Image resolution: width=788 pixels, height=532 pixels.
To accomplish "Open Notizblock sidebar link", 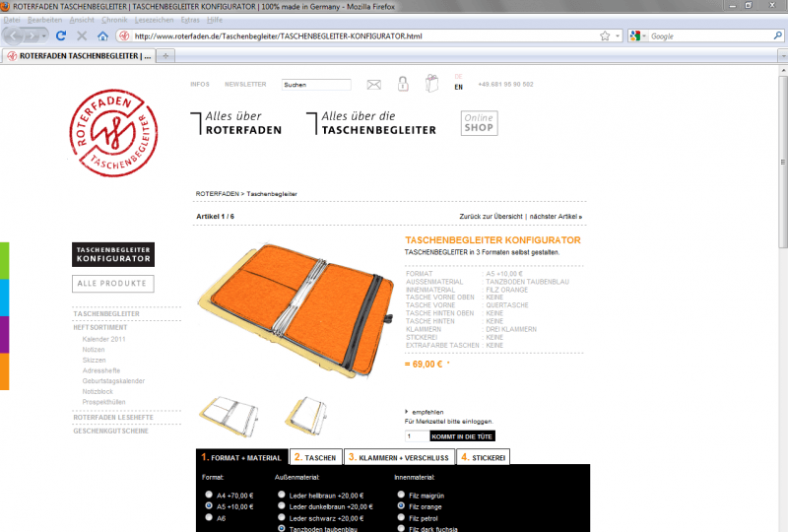I will (98, 391).
